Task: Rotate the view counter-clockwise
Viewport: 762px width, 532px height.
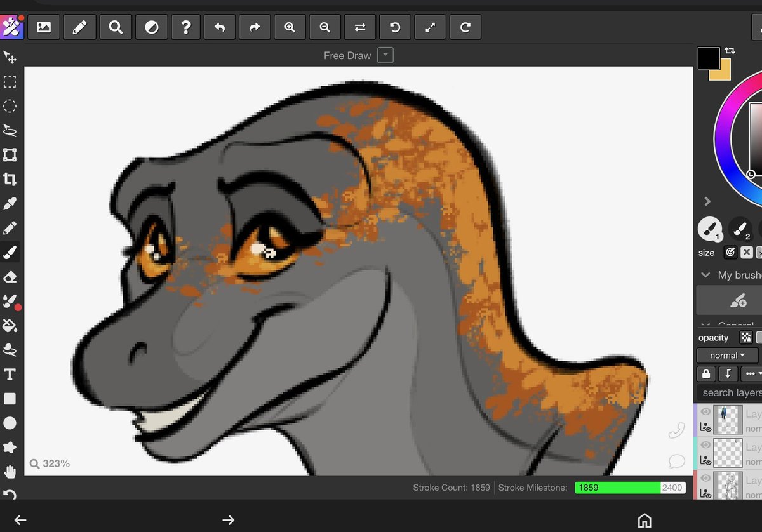Action: [x=395, y=27]
